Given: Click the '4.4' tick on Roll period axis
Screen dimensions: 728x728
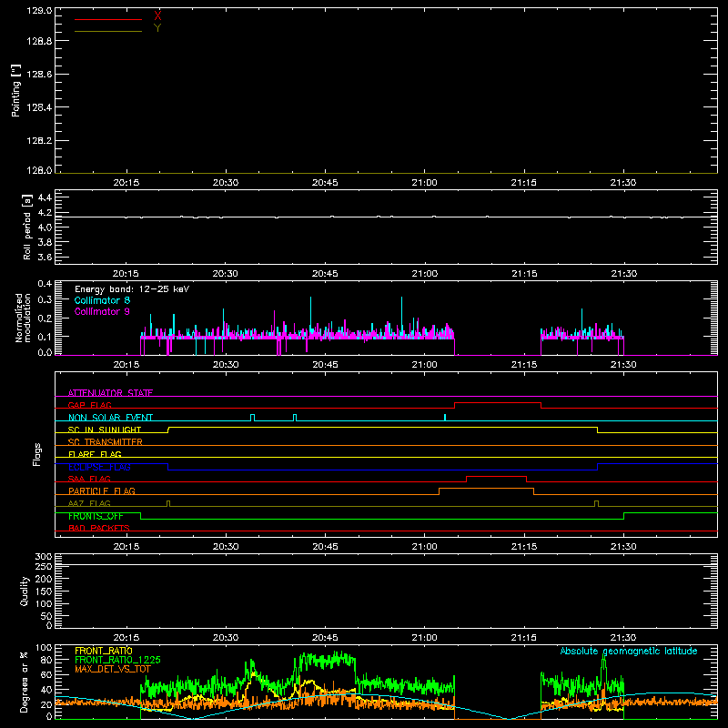Looking at the screenshot, I should pos(45,197).
